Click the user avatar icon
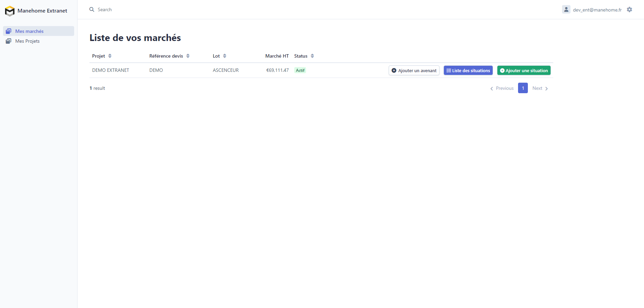Screen dimensions: 644x308 [x=566, y=9]
